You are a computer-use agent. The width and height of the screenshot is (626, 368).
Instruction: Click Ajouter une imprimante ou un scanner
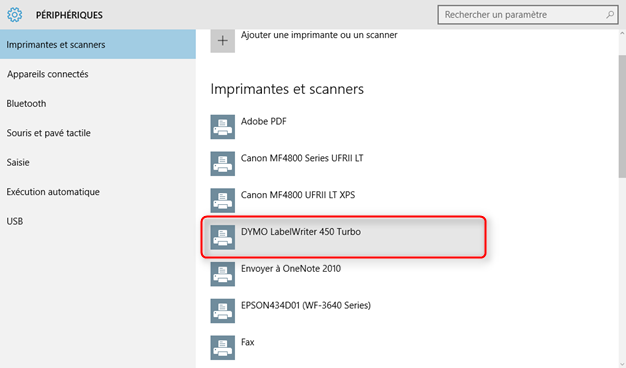pyautogui.click(x=319, y=35)
